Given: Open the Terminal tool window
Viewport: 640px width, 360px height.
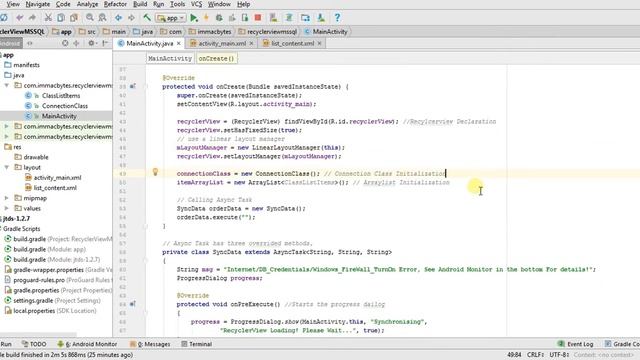Looking at the screenshot, I should [197, 344].
